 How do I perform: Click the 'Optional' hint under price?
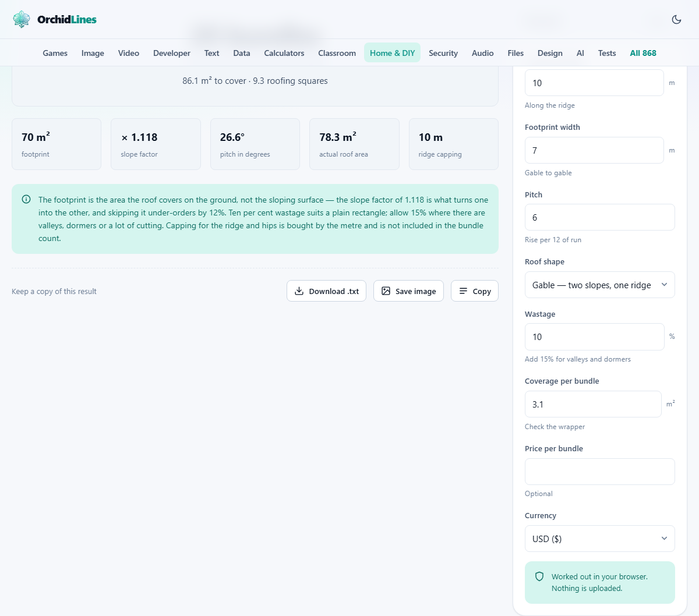point(539,494)
